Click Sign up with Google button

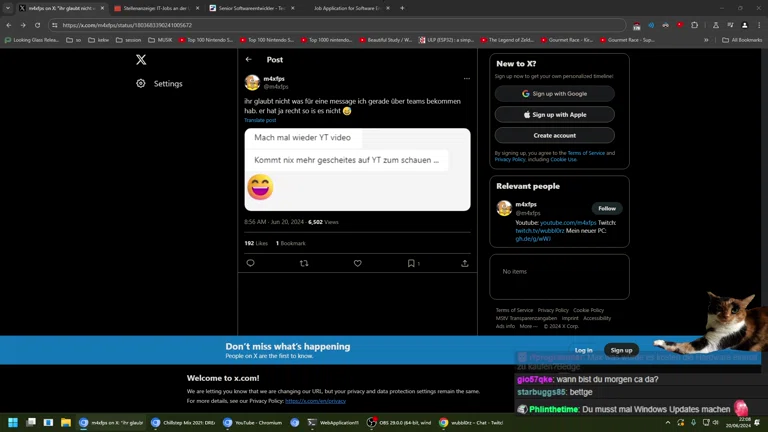tap(554, 94)
